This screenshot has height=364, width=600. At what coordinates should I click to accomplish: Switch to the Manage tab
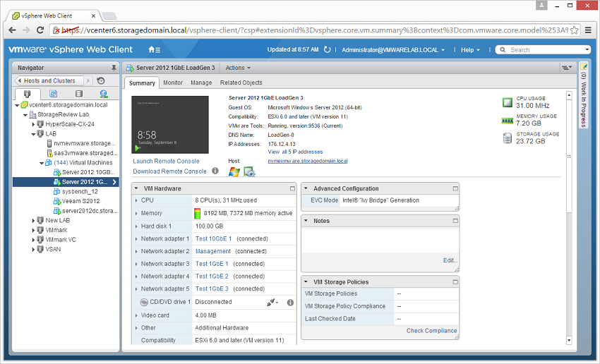(201, 83)
